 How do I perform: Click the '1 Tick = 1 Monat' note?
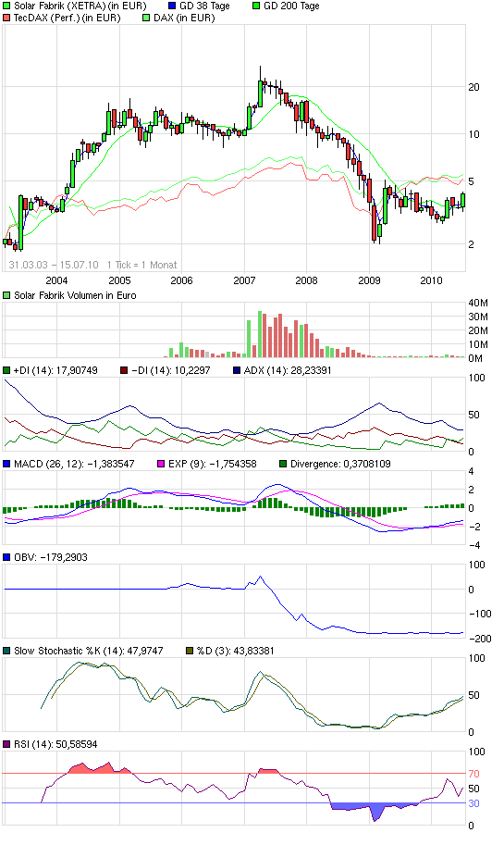coord(141,265)
